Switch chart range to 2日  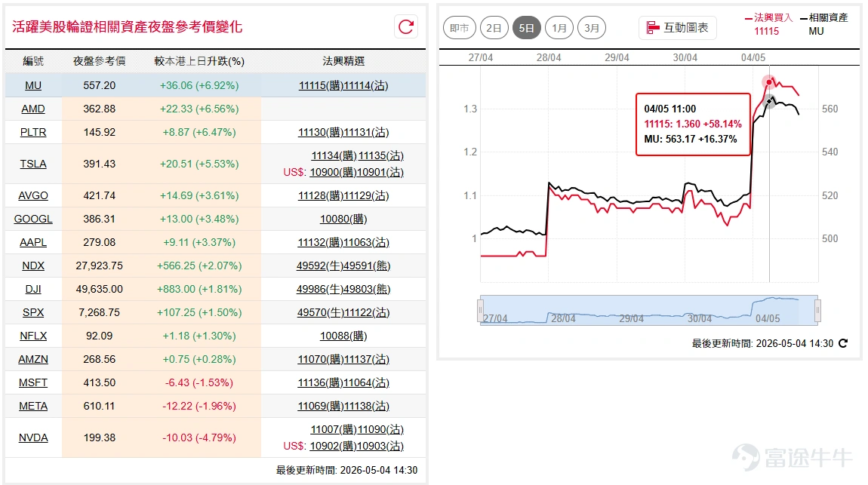click(494, 28)
